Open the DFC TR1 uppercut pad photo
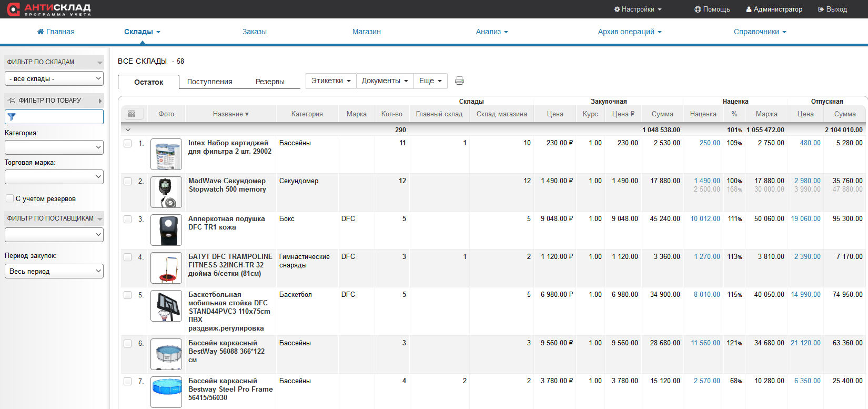 (166, 230)
